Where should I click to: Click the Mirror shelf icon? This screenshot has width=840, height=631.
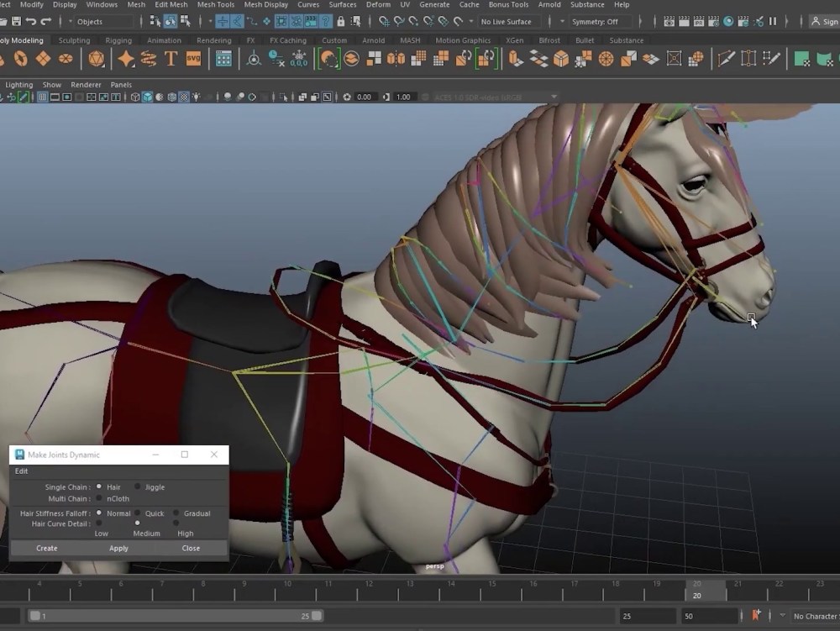point(396,58)
